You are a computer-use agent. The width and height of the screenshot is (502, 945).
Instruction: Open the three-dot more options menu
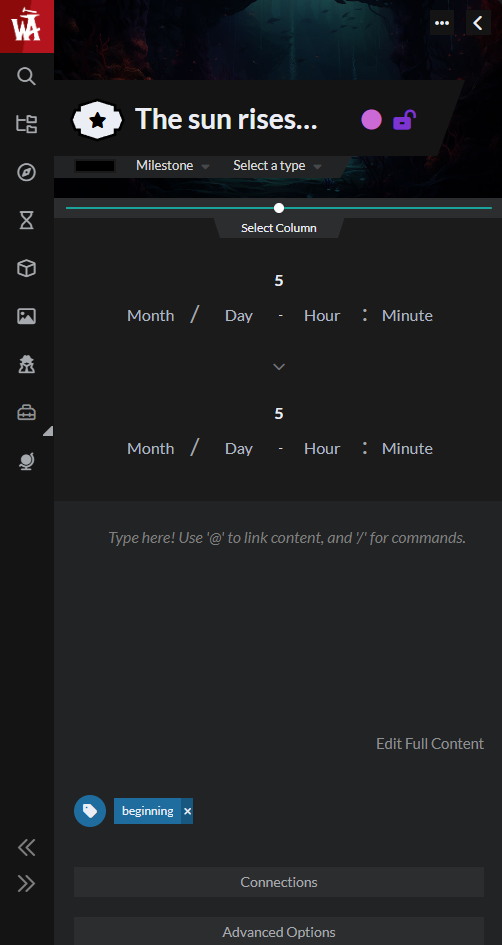click(x=442, y=23)
